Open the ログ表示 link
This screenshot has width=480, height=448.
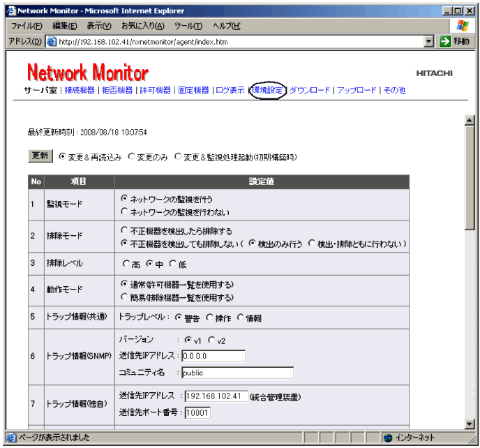pyautogui.click(x=230, y=90)
